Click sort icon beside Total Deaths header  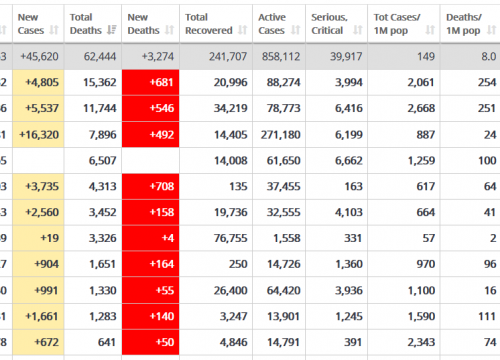pyautogui.click(x=112, y=30)
